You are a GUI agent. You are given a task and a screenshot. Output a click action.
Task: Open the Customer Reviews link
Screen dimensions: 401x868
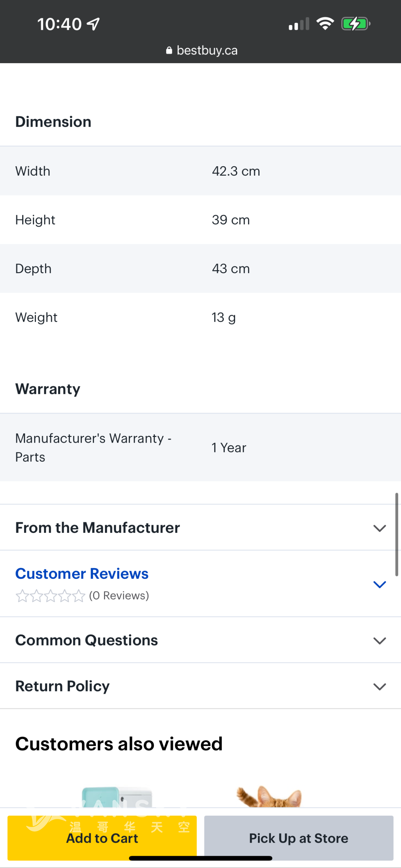(82, 574)
